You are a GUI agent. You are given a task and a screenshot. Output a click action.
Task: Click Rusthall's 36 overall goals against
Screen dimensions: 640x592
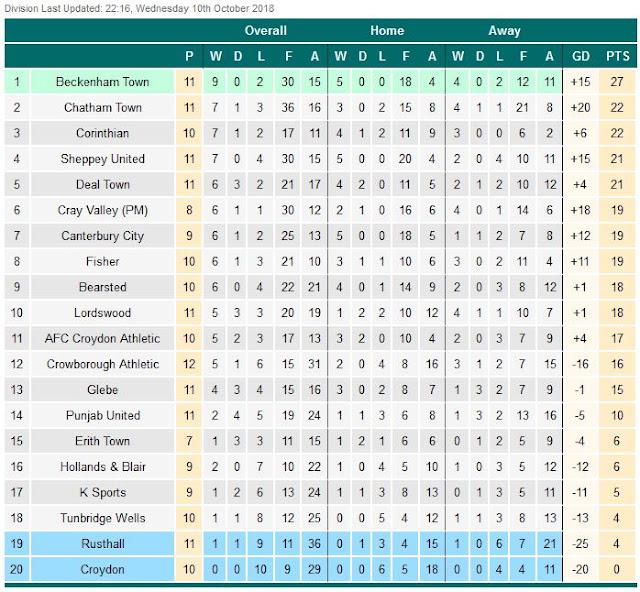[x=314, y=544]
